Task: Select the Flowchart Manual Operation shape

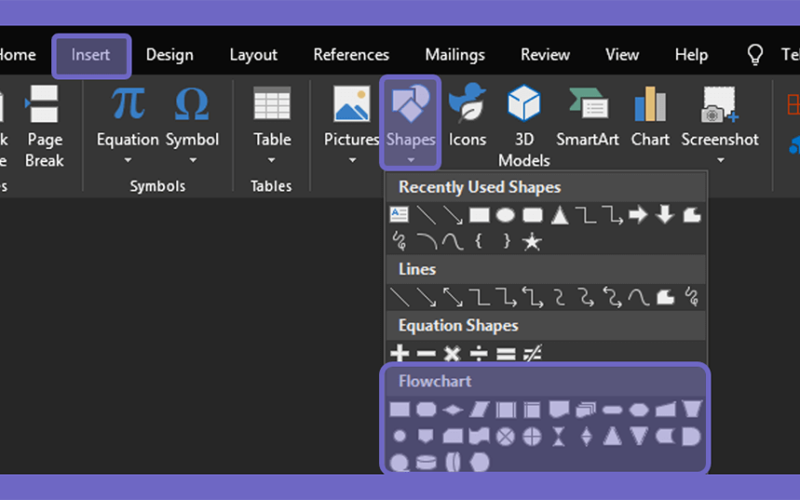Action: pos(692,409)
